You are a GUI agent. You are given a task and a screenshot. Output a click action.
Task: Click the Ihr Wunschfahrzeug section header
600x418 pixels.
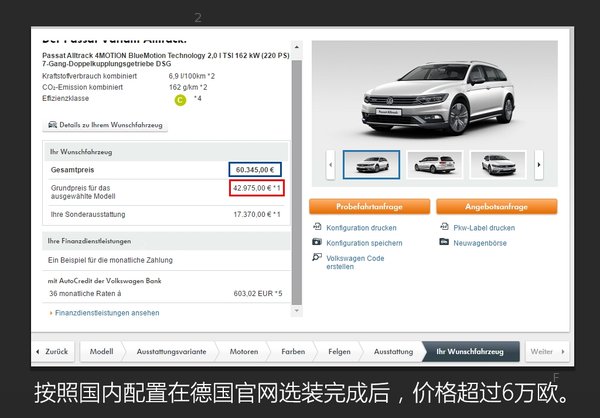click(x=166, y=152)
